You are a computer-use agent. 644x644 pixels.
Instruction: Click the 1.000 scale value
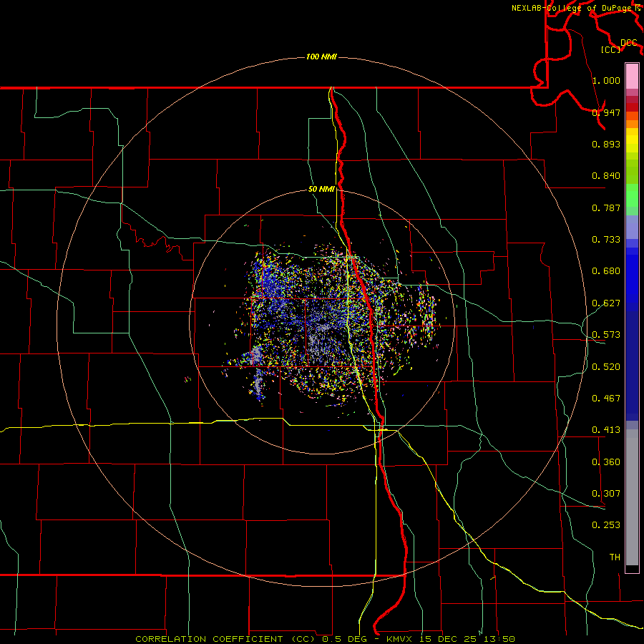(606, 80)
